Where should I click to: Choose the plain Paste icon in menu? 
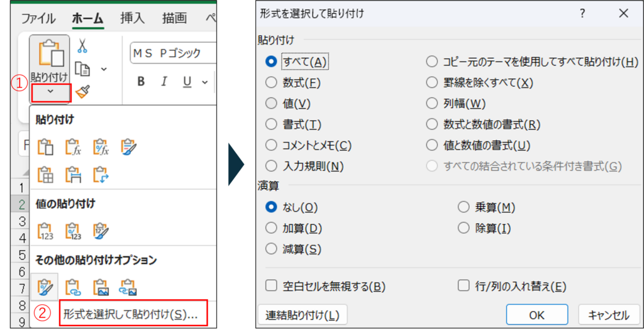click(45, 147)
